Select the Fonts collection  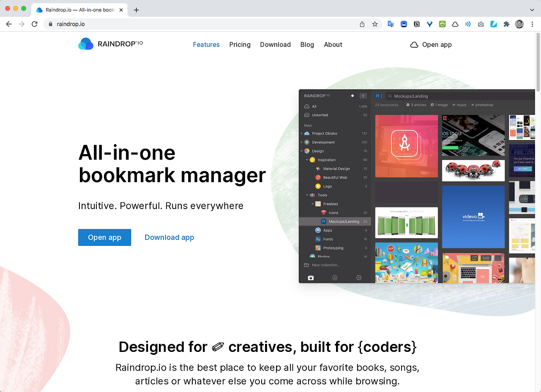pos(335,239)
